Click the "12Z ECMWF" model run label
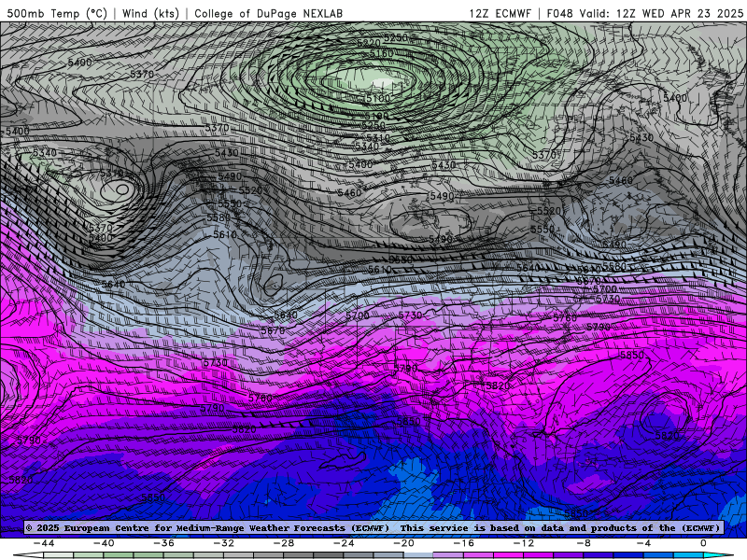The image size is (747, 560). (x=500, y=13)
